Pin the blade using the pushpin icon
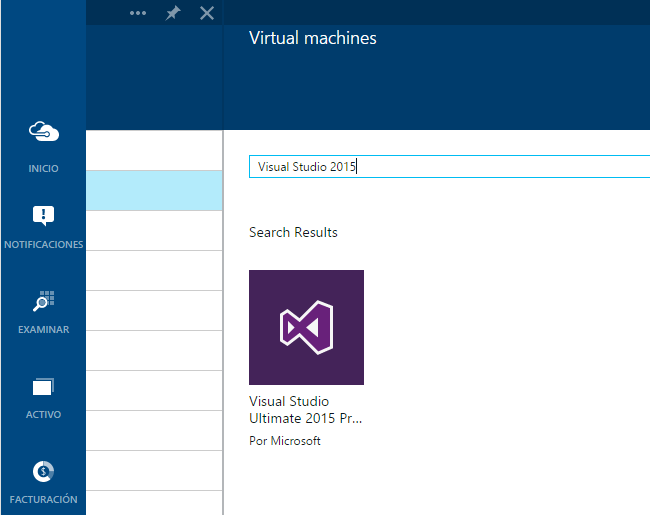This screenshot has height=515, width=650. 172,13
